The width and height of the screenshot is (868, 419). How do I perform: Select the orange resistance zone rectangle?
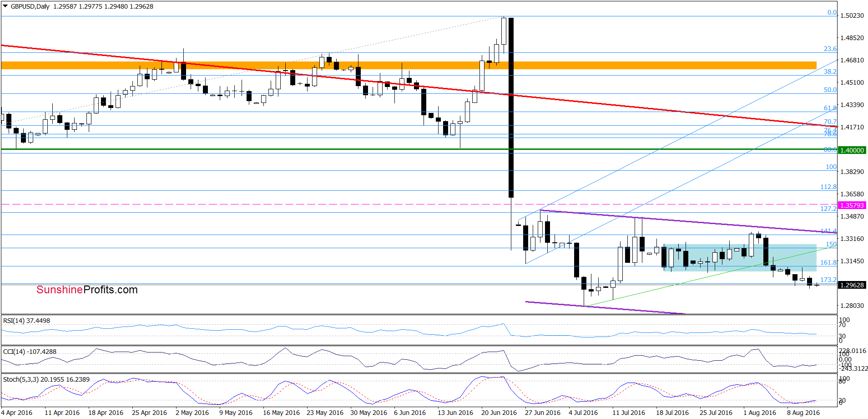pyautogui.click(x=409, y=66)
